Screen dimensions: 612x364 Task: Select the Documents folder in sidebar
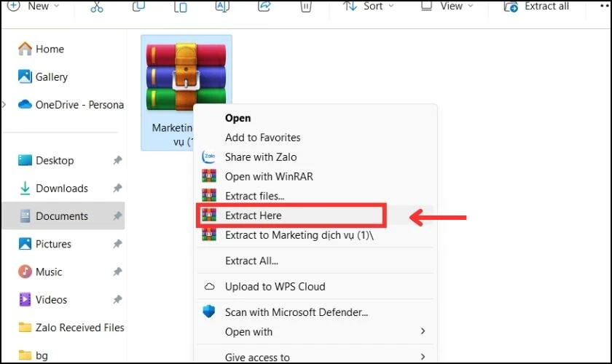pyautogui.click(x=63, y=215)
